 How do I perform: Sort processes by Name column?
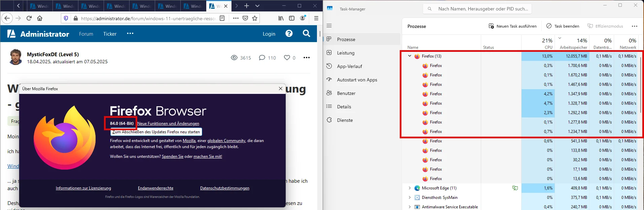point(441,43)
